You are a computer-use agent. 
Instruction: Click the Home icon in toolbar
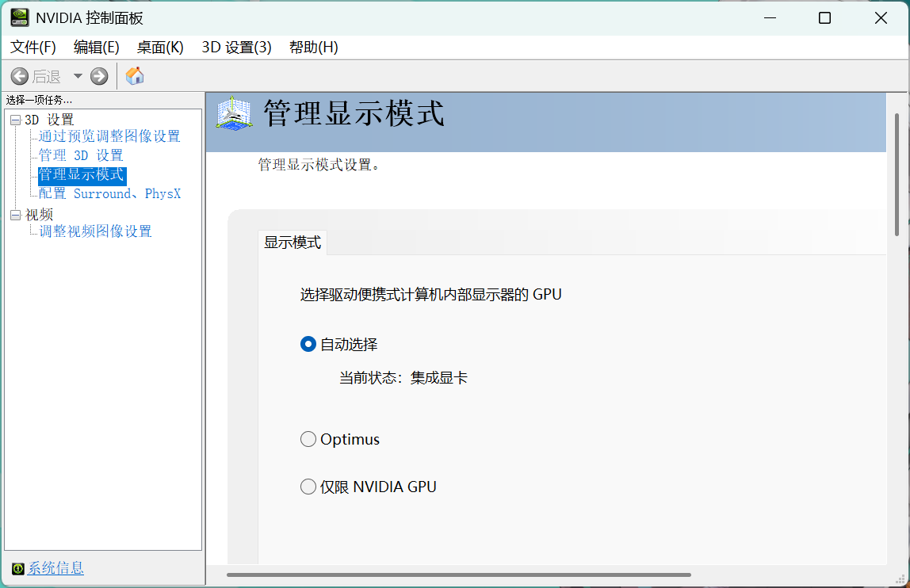tap(135, 76)
